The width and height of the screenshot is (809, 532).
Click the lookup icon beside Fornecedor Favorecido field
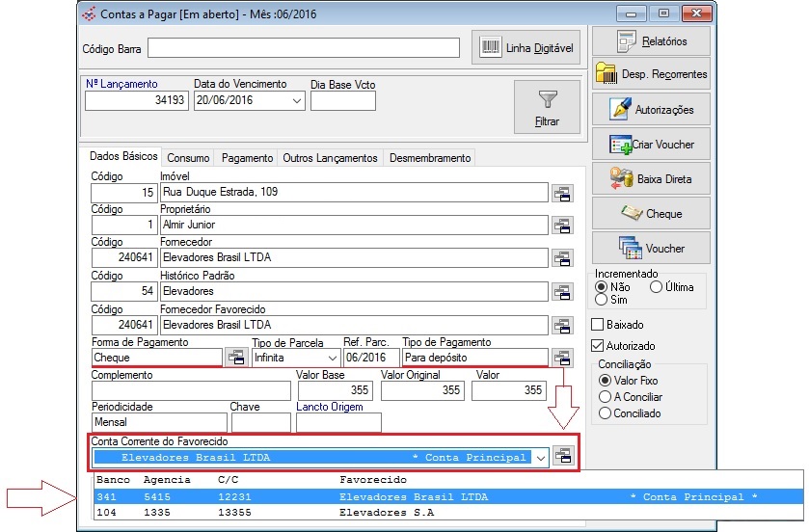coord(562,325)
